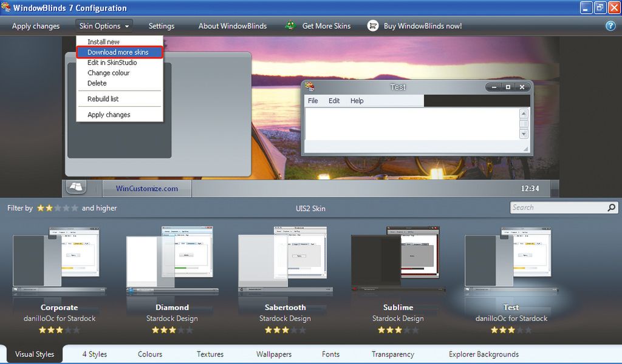This screenshot has width=622, height=364.
Task: Select the Test skin thumbnail
Action: click(x=511, y=261)
